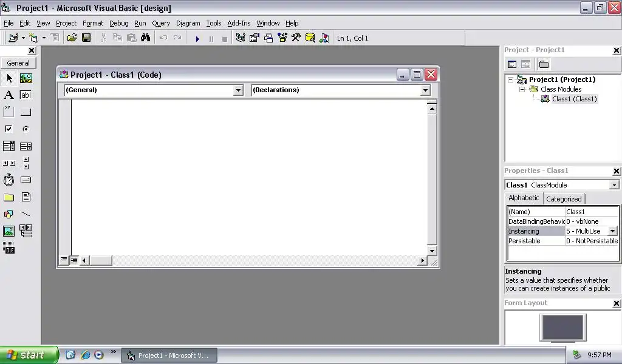Click the Toolbox hammer and wrench icon
The width and height of the screenshot is (622, 364).
click(296, 38)
